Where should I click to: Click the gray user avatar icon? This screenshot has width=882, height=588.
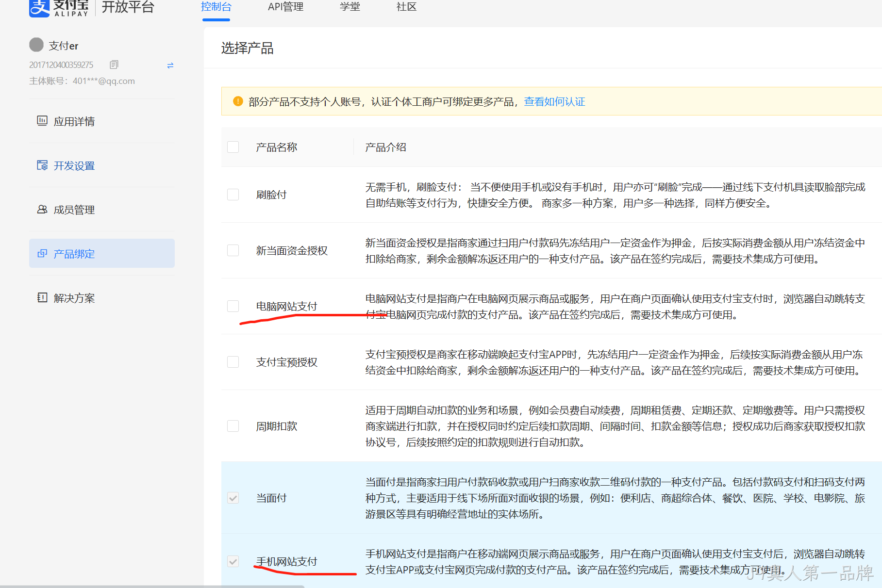click(36, 45)
